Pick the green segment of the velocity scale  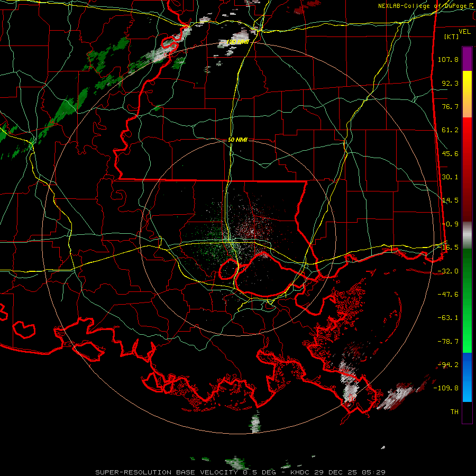pos(467,300)
